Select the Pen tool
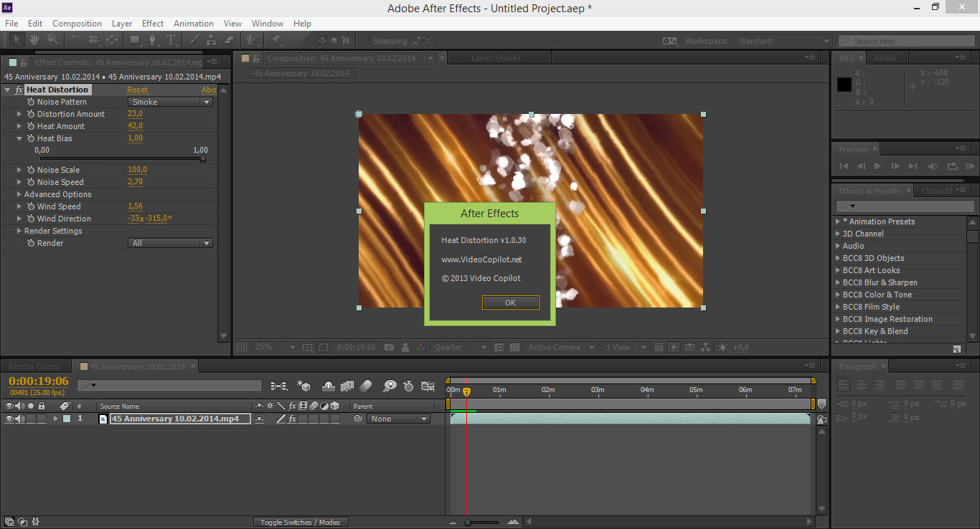Screen dimensions: 980x529 tap(154, 40)
